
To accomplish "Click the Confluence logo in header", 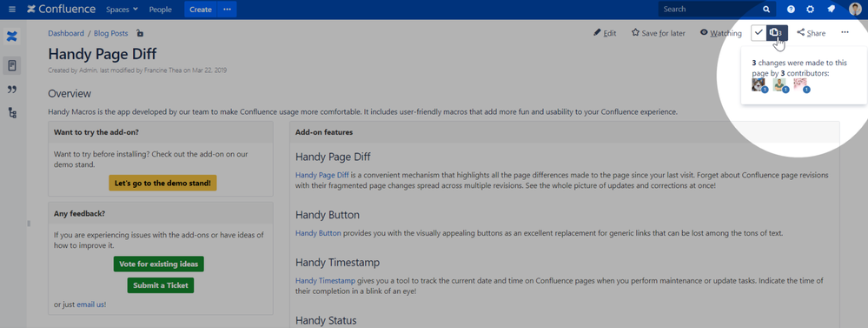I will [61, 10].
